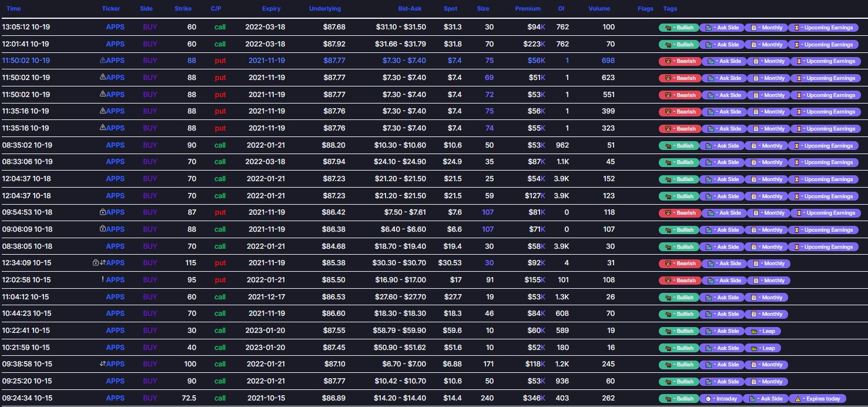Screen dimensions: 868x407
Task: Click the Bearish tag in the 698-volume row
Action: pos(679,61)
